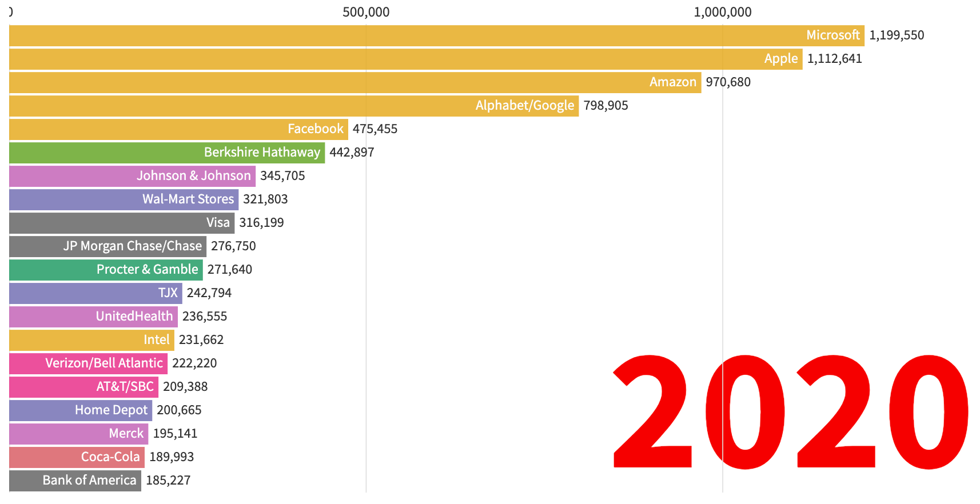Click the value 442,897
The image size is (980, 504).
coord(352,153)
